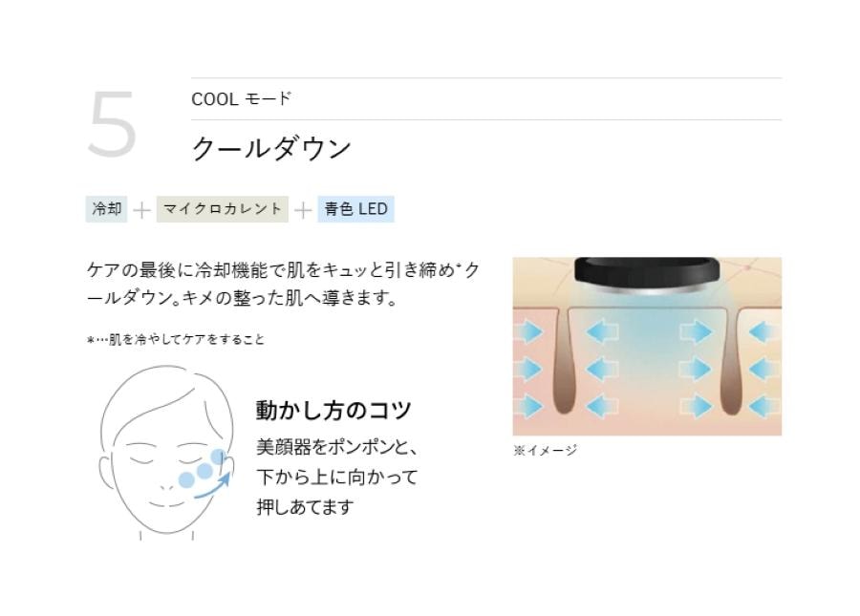Click the blue dots on the cheek
Image resolution: width=860 pixels, height=616 pixels.
click(x=203, y=469)
